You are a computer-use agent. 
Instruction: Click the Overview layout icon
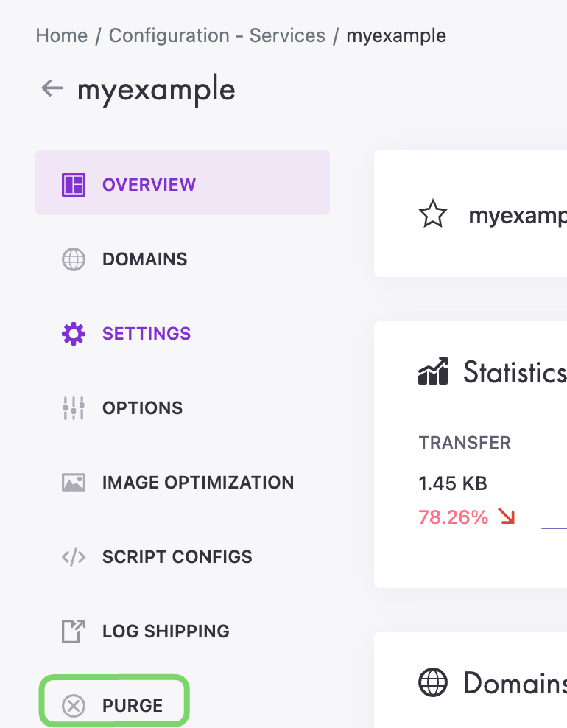click(74, 184)
